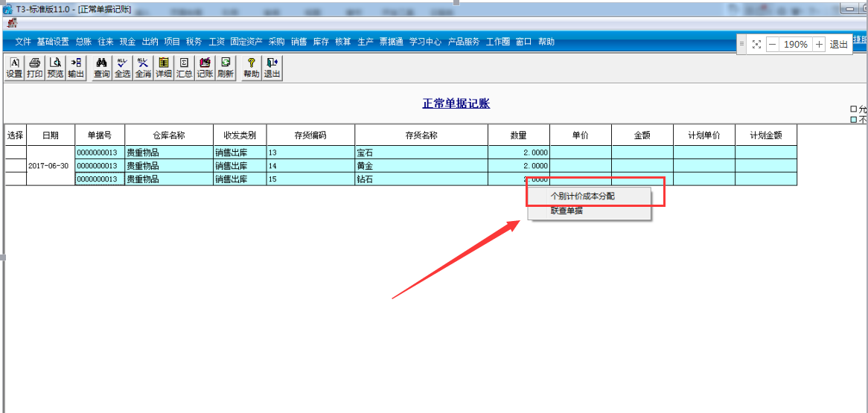This screenshot has height=413, width=868.
Task: Click the 输出 export toolbar icon
Action: pyautogui.click(x=77, y=68)
